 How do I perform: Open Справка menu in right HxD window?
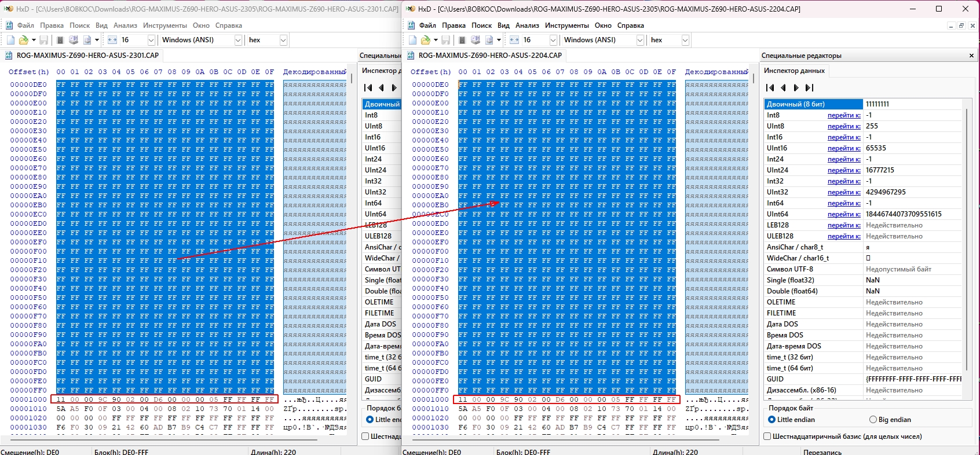pyautogui.click(x=630, y=25)
